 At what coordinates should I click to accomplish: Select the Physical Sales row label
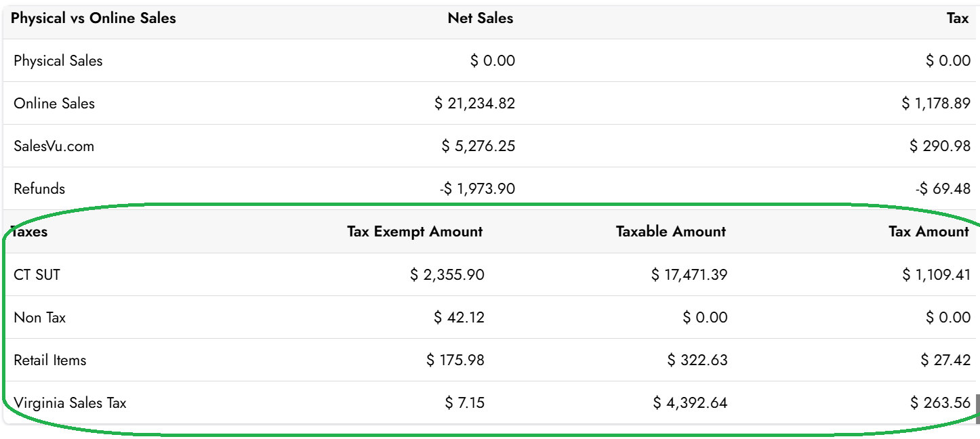pyautogui.click(x=58, y=61)
